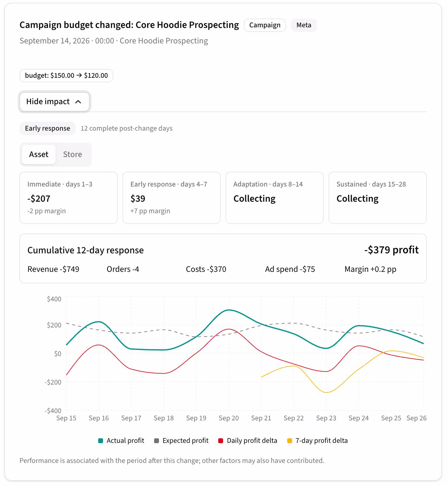
Task: Click the September 14, 2026 date line
Action: [x=114, y=41]
